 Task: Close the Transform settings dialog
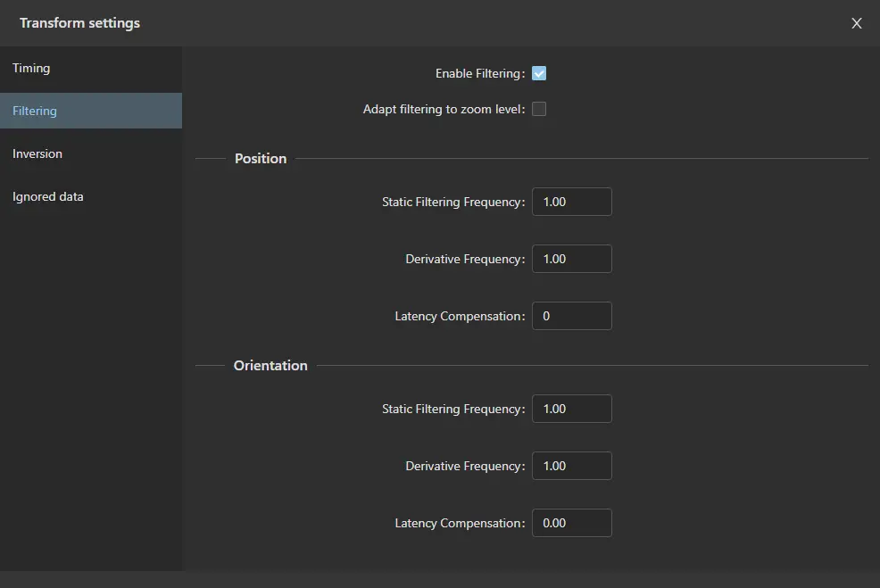point(857,23)
